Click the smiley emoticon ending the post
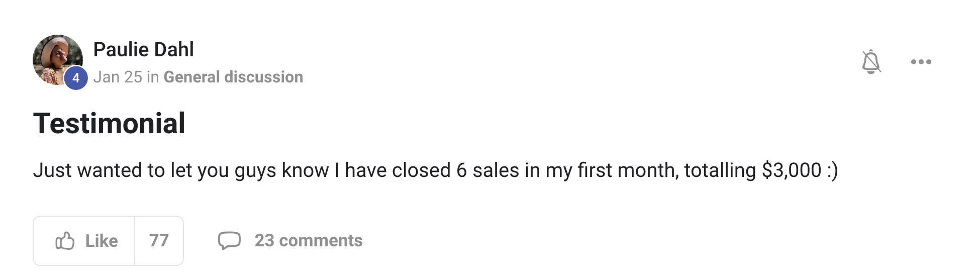Screen dimensions: 980x277 click(x=832, y=170)
